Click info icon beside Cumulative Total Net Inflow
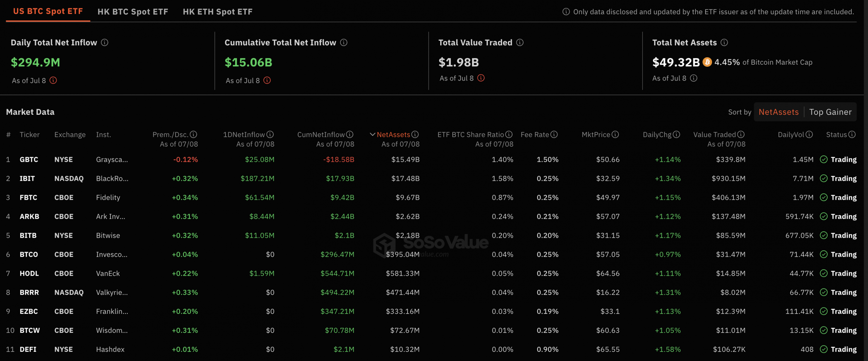 [x=344, y=42]
